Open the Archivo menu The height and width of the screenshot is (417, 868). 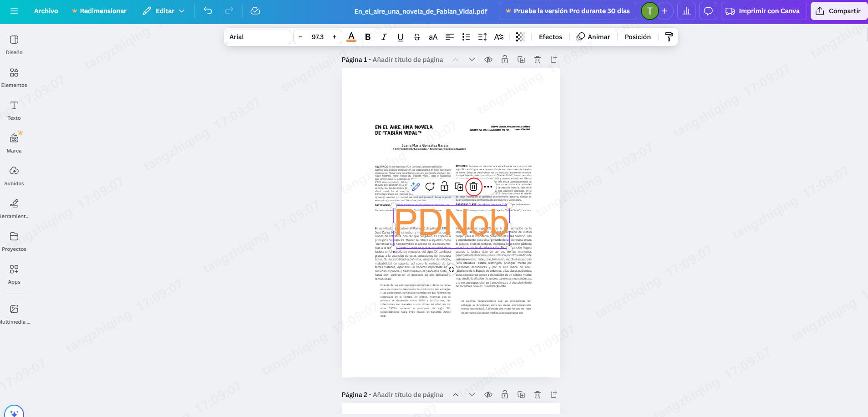tap(46, 11)
